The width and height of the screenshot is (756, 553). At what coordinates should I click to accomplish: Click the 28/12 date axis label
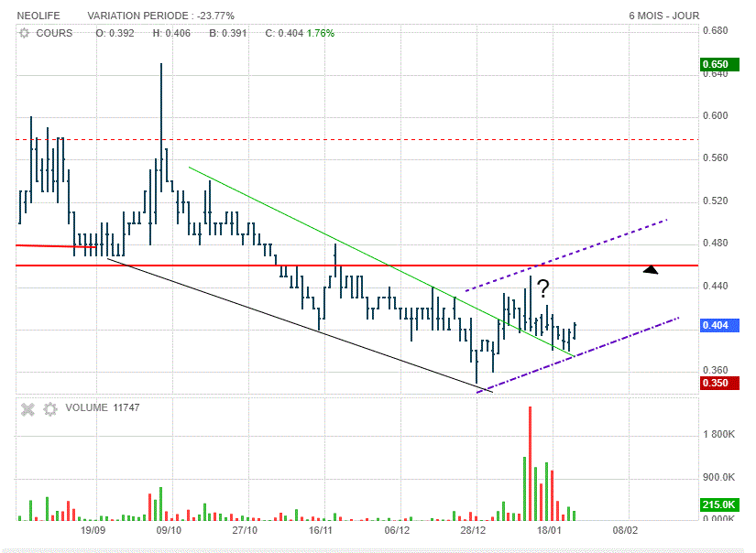tap(473, 530)
